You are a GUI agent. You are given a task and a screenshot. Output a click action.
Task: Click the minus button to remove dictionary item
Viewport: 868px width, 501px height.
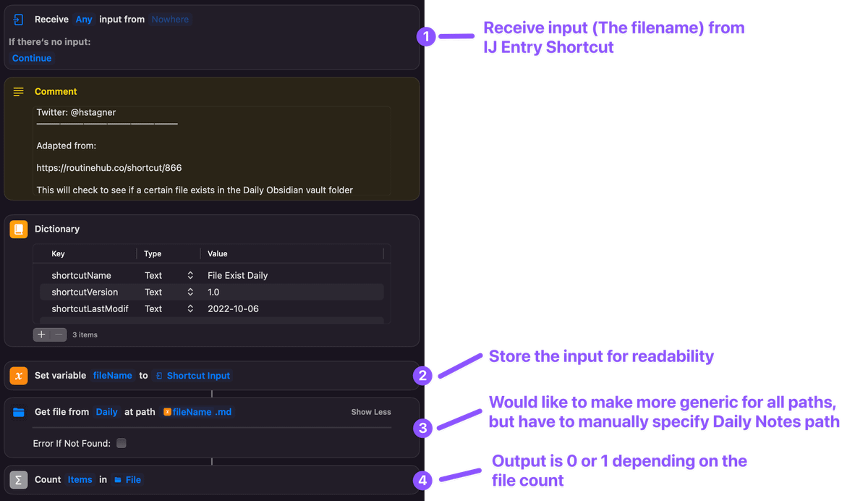59,334
